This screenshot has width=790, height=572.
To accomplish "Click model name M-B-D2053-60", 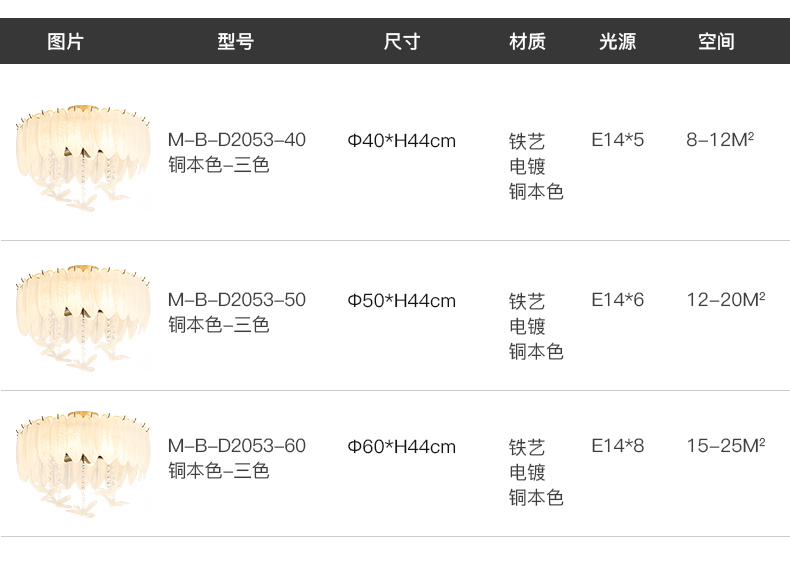I will (237, 446).
